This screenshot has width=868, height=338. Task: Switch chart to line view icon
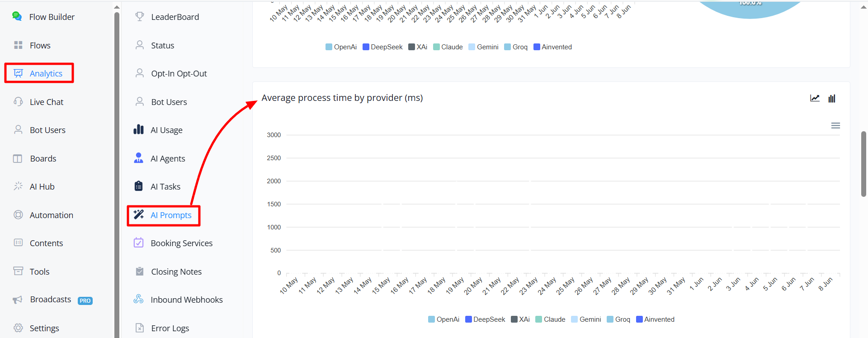coord(815,98)
